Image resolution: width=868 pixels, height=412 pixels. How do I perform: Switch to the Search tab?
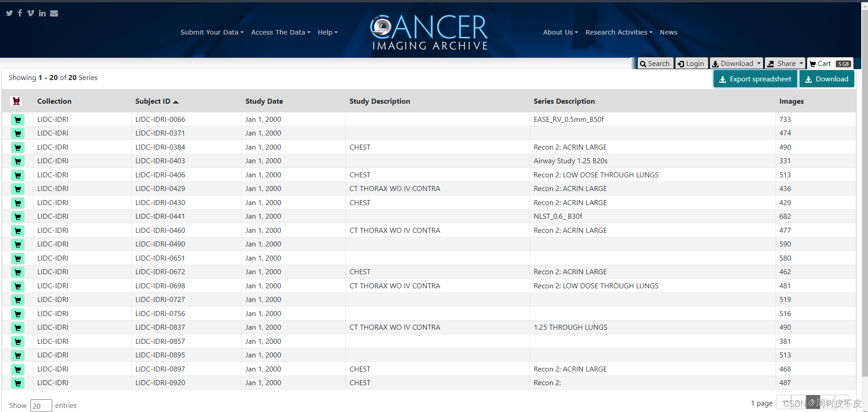tap(655, 64)
